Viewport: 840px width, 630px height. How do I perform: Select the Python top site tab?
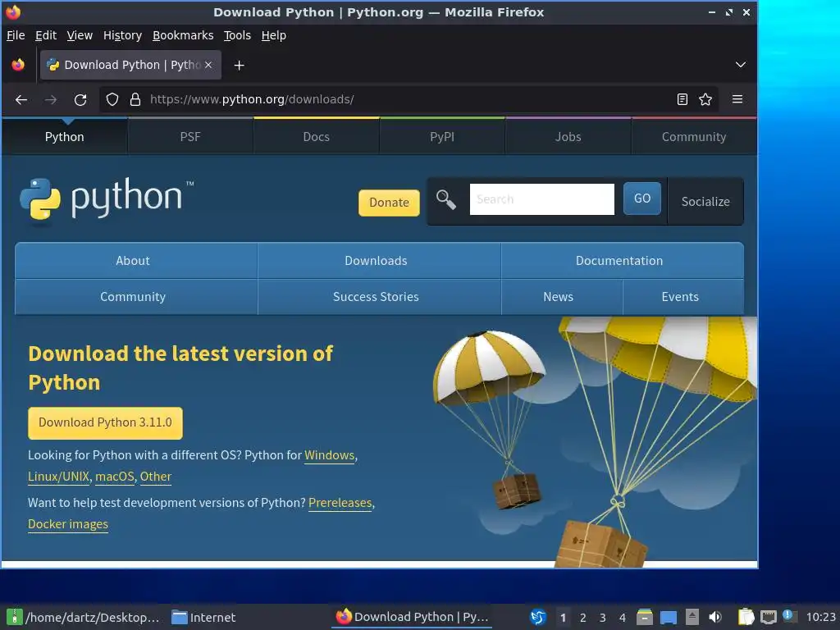point(64,137)
